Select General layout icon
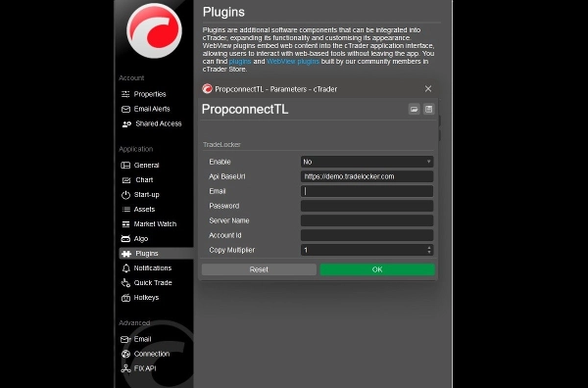 point(125,166)
